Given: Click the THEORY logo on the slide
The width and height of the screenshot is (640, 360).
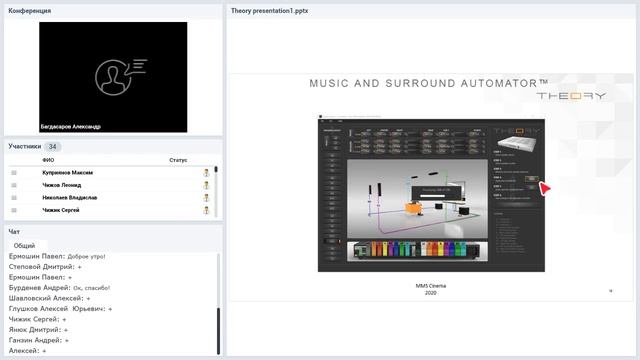Looking at the screenshot, I should click(571, 96).
